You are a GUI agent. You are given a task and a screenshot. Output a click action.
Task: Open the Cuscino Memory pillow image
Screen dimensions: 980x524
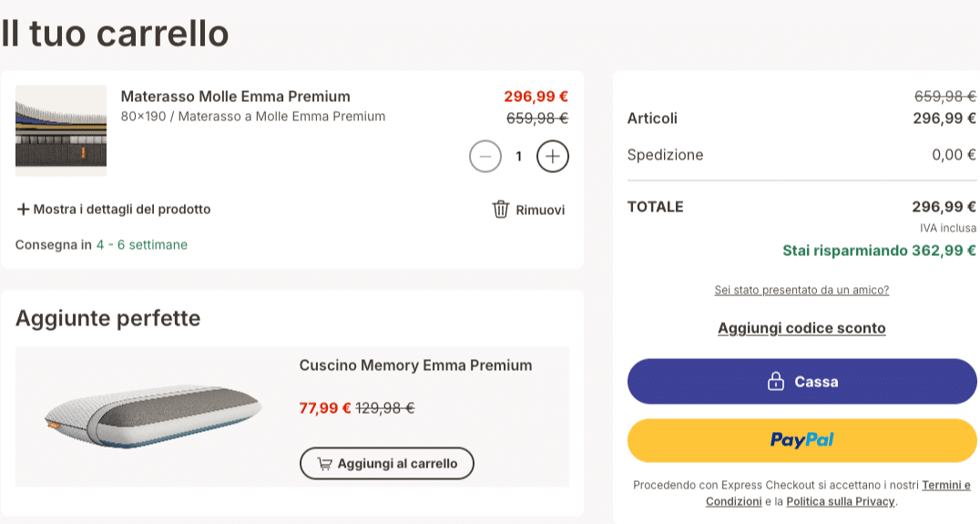point(153,416)
